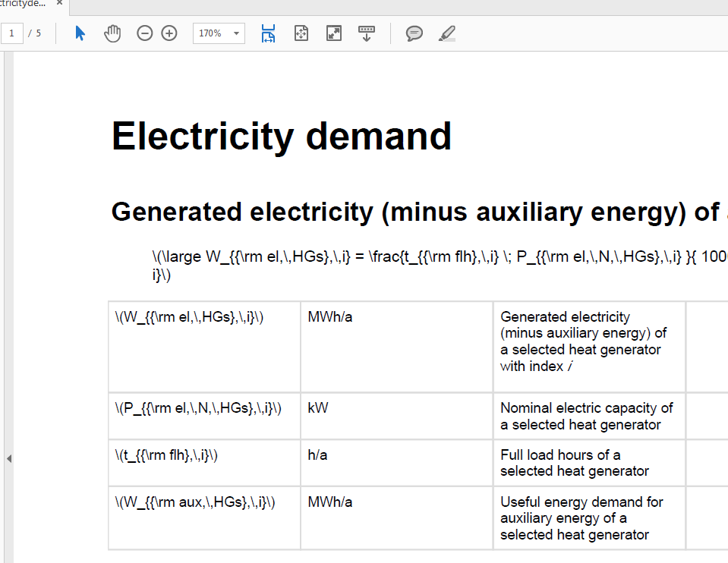
Task: Click the zoom out minus icon
Action: coord(144,33)
